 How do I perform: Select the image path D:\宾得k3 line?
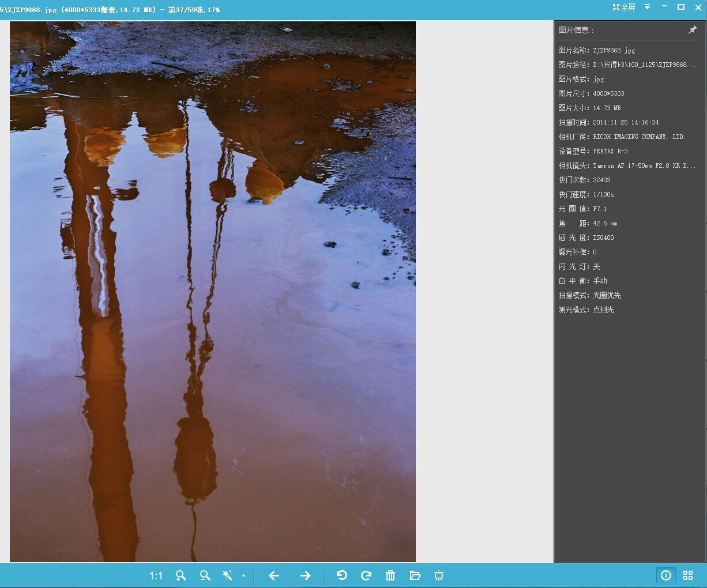pyautogui.click(x=644, y=65)
